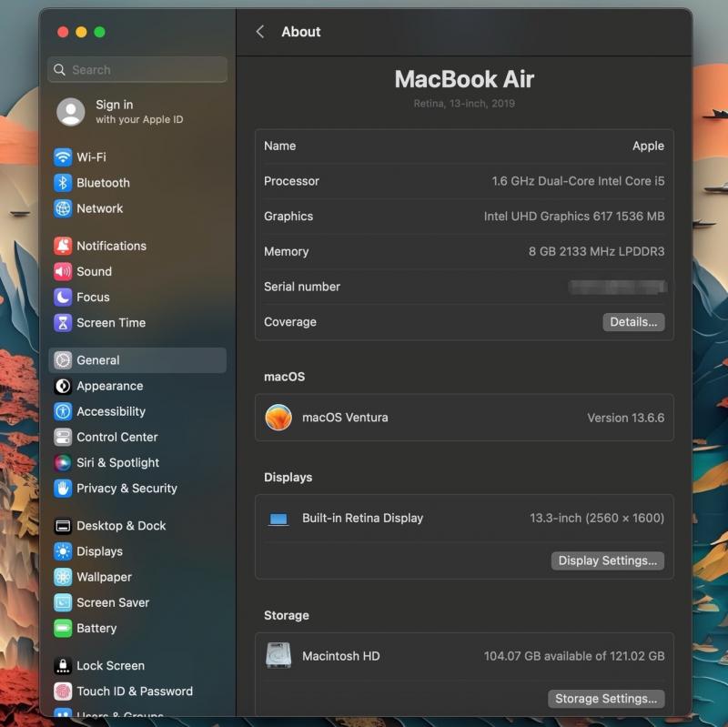
Task: Click the Siri & Spotlight icon
Action: coord(63,462)
